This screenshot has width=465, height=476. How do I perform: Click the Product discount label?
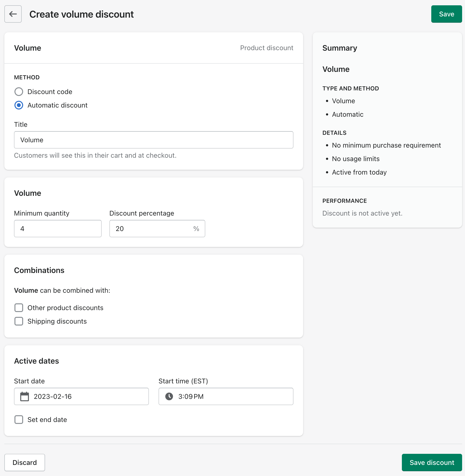266,48
